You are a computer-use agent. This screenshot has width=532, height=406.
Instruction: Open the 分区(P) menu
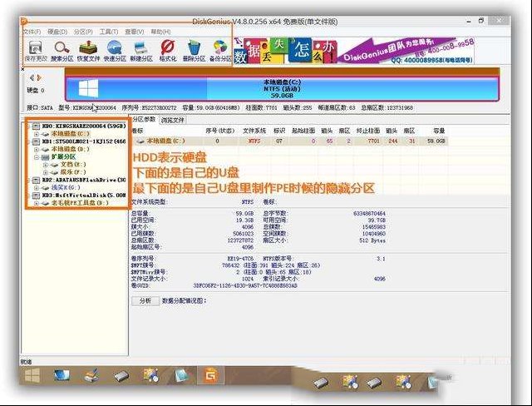(83, 32)
